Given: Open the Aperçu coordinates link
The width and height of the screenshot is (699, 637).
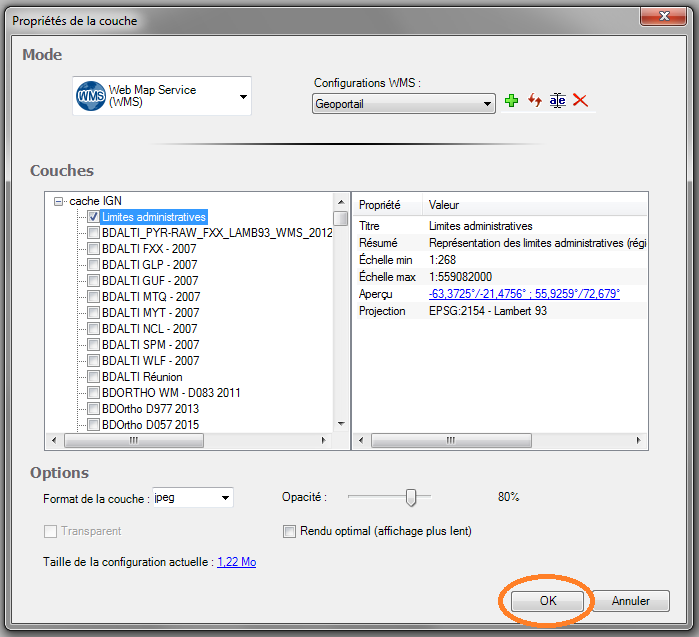Looking at the screenshot, I should tap(523, 294).
